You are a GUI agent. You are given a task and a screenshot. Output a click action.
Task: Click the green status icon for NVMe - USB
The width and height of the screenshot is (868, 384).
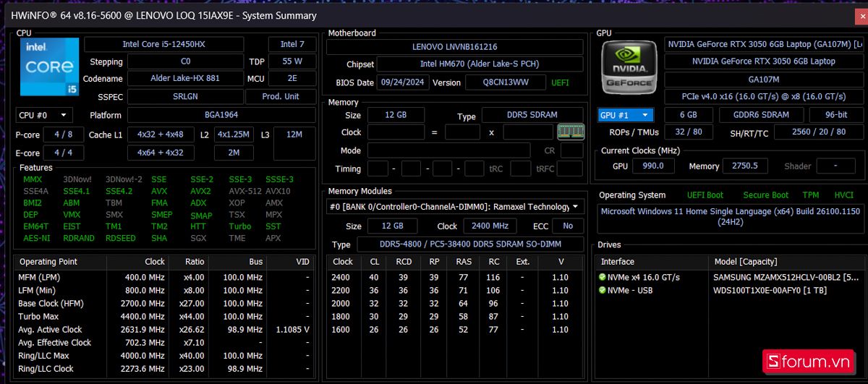pos(602,291)
